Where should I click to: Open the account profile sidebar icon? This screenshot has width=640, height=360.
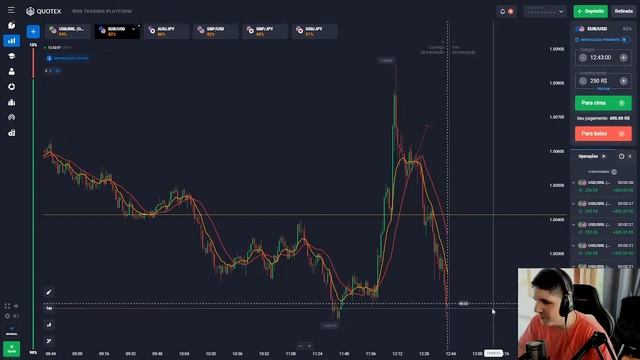(x=11, y=71)
